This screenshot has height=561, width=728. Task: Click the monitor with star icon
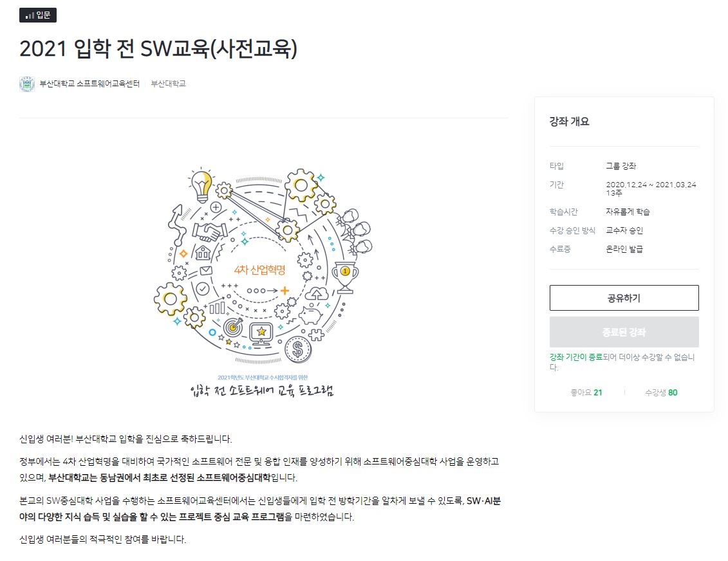(x=263, y=333)
